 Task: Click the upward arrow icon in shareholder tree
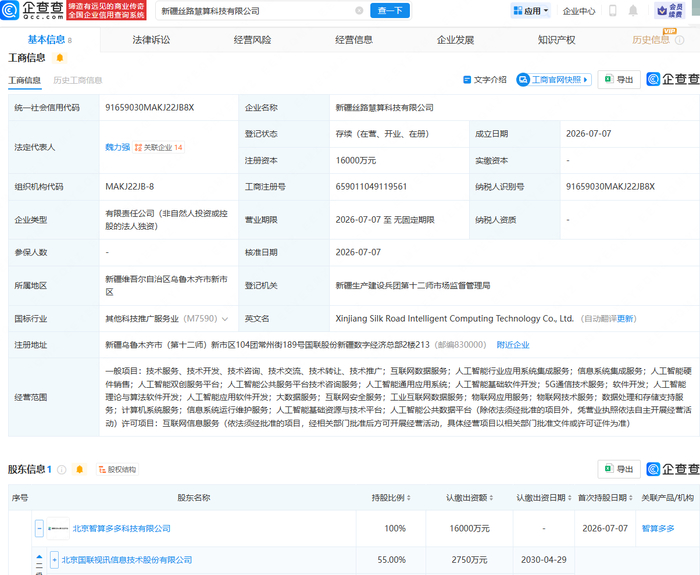[39, 557]
